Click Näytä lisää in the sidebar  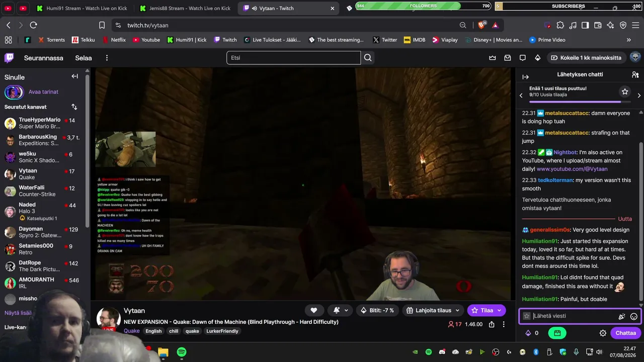18,313
